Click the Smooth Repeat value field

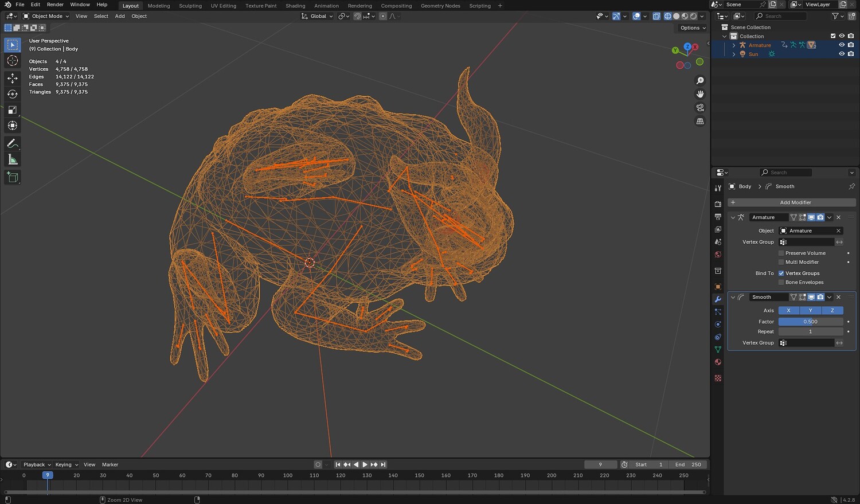pyautogui.click(x=811, y=331)
